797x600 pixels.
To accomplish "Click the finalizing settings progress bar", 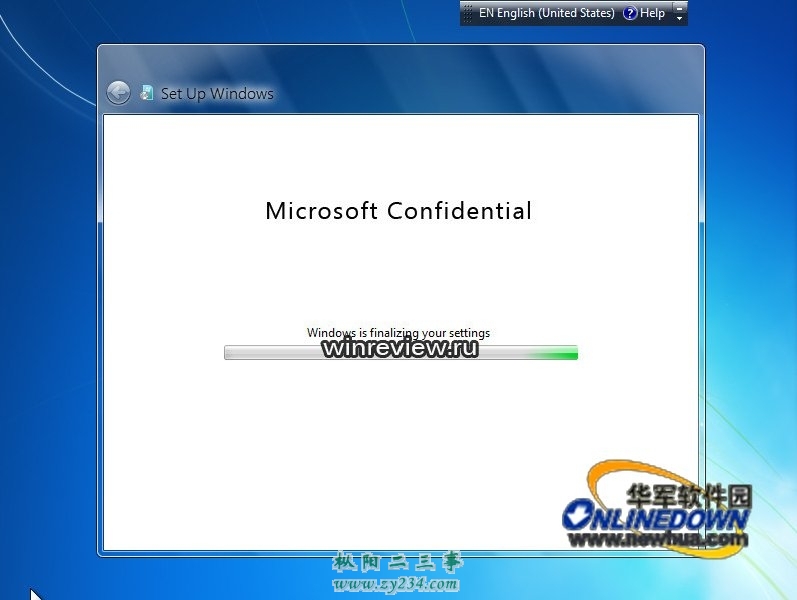I will (401, 352).
